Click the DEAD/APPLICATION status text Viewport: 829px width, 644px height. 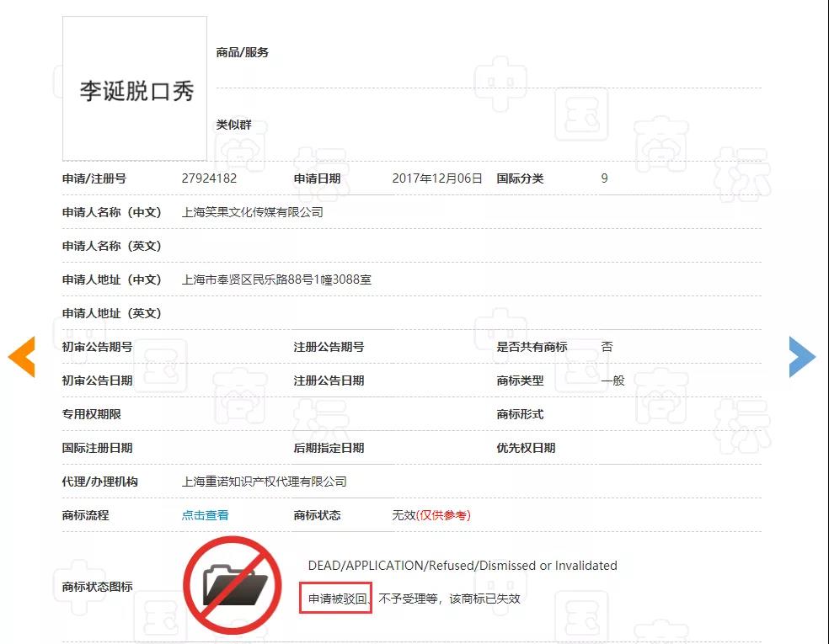(x=463, y=566)
